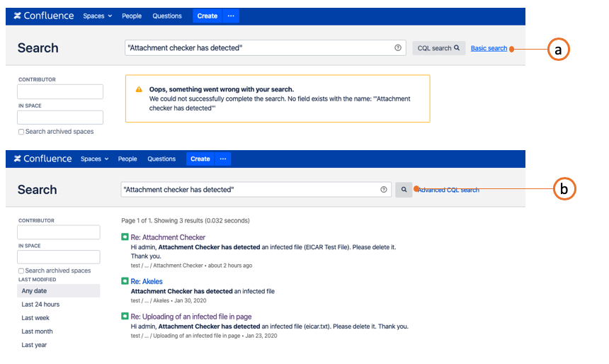609x364 pixels.
Task: Click the comment icon beside Re: Uploading of an infected file
Action: click(125, 317)
